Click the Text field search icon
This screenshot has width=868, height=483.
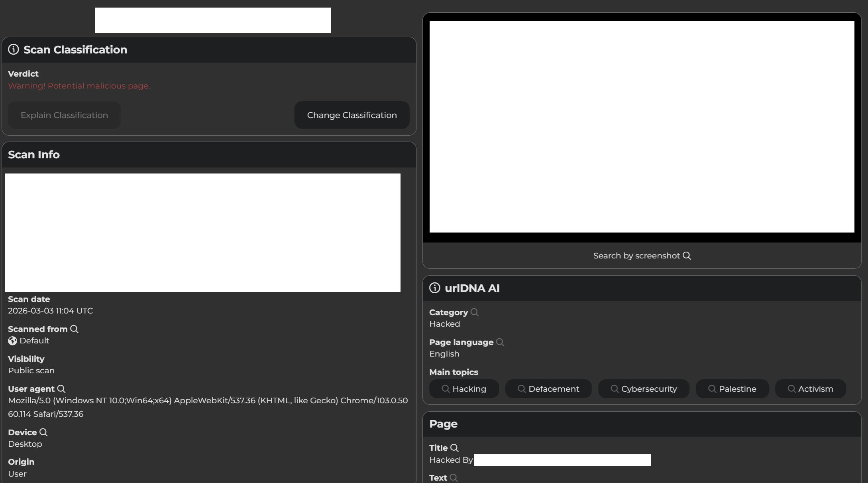(454, 478)
